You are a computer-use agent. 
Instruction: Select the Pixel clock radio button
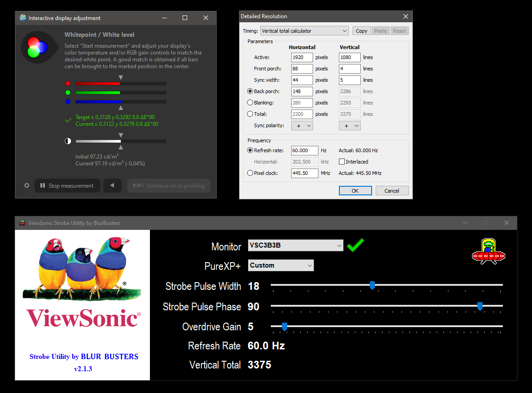[x=250, y=173]
